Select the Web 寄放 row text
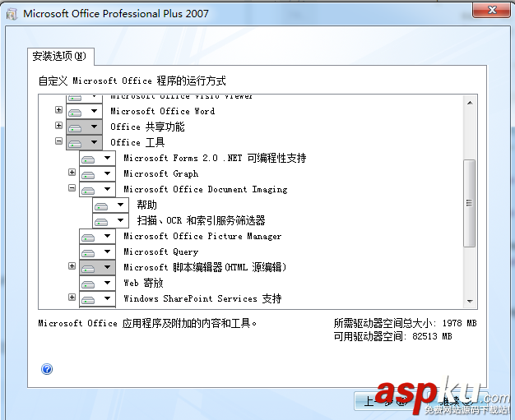 pos(143,283)
